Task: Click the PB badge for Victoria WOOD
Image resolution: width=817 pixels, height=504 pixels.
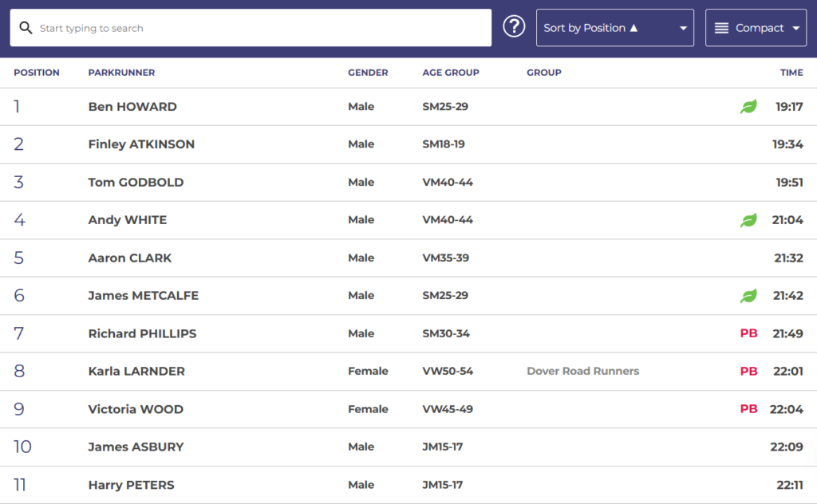Action: pyautogui.click(x=748, y=409)
